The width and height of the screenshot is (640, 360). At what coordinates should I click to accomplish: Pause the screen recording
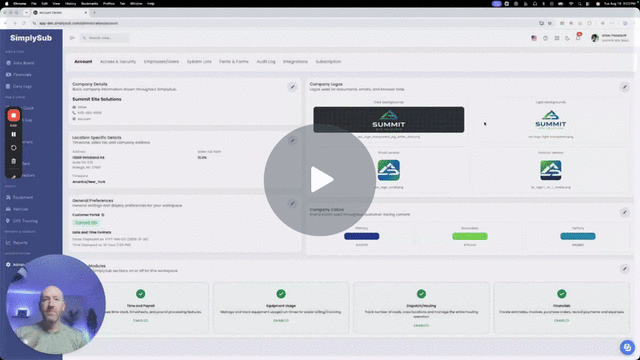[13, 134]
